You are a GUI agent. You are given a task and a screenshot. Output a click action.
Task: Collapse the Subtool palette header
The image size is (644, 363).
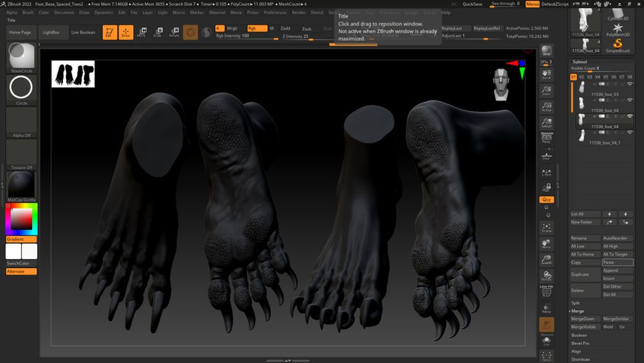click(x=580, y=62)
